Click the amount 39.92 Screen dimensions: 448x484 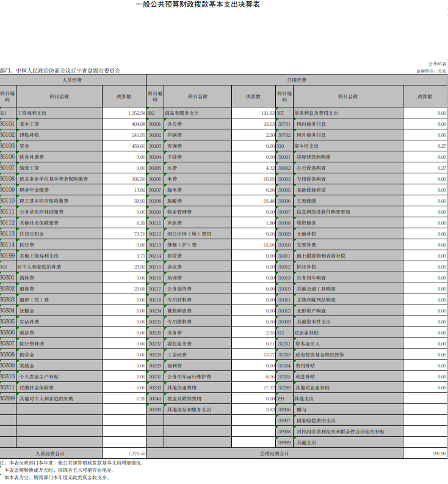click(140, 201)
